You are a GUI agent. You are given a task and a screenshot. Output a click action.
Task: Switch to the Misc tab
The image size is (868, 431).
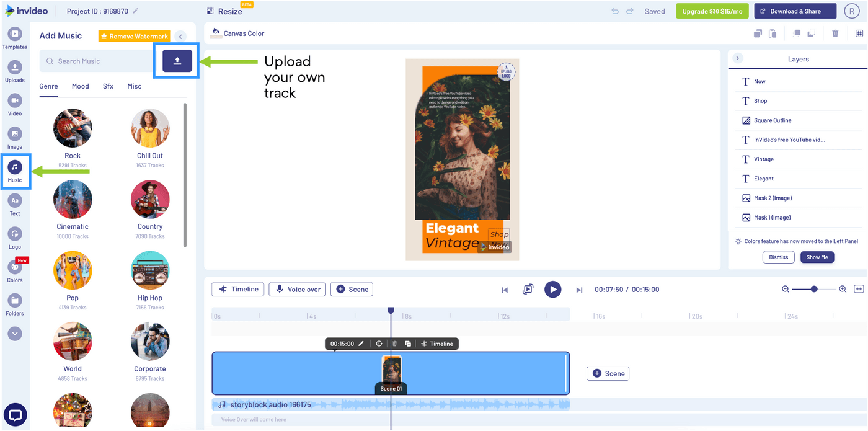pyautogui.click(x=135, y=86)
